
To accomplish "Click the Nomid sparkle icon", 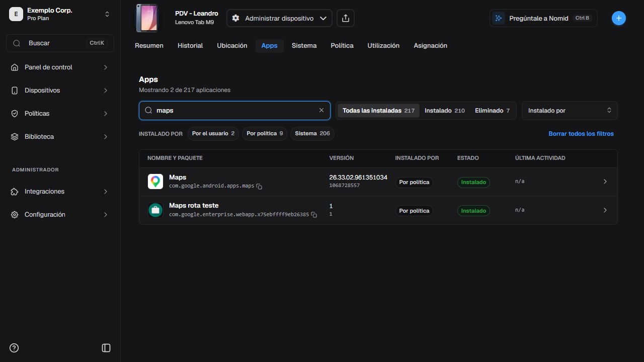I will [x=499, y=18].
